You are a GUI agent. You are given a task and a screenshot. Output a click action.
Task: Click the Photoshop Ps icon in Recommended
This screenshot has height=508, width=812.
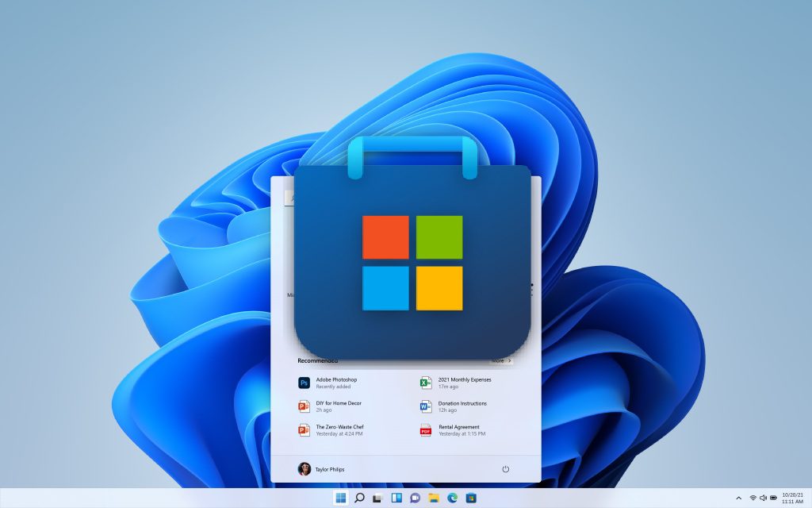(x=304, y=383)
